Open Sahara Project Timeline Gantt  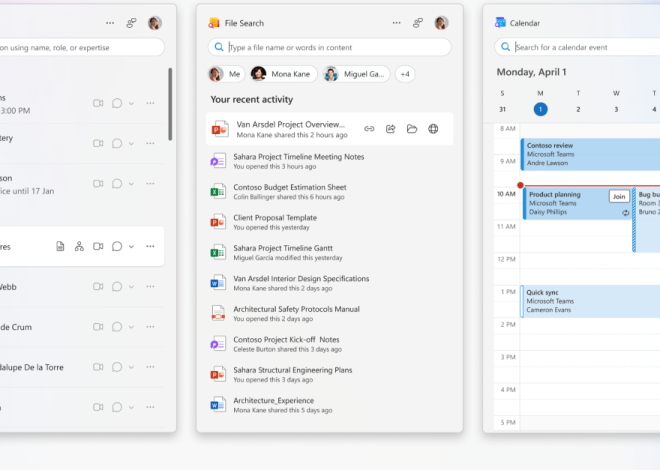(330, 252)
